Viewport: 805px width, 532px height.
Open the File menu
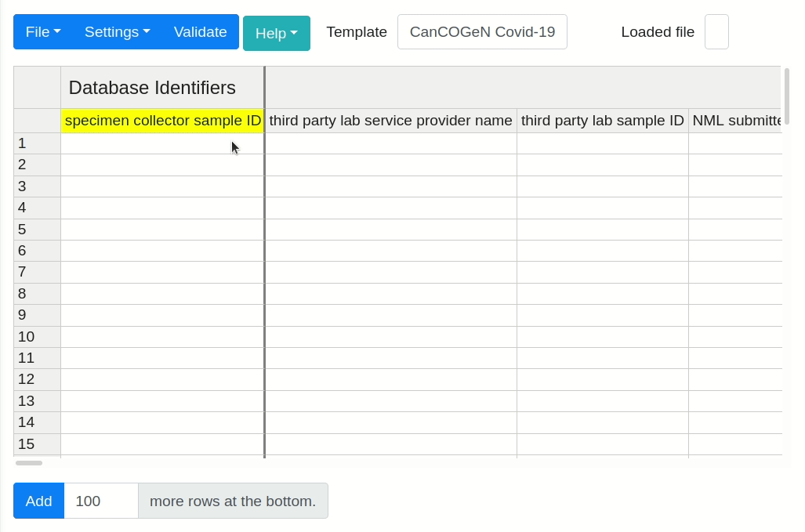(42, 32)
